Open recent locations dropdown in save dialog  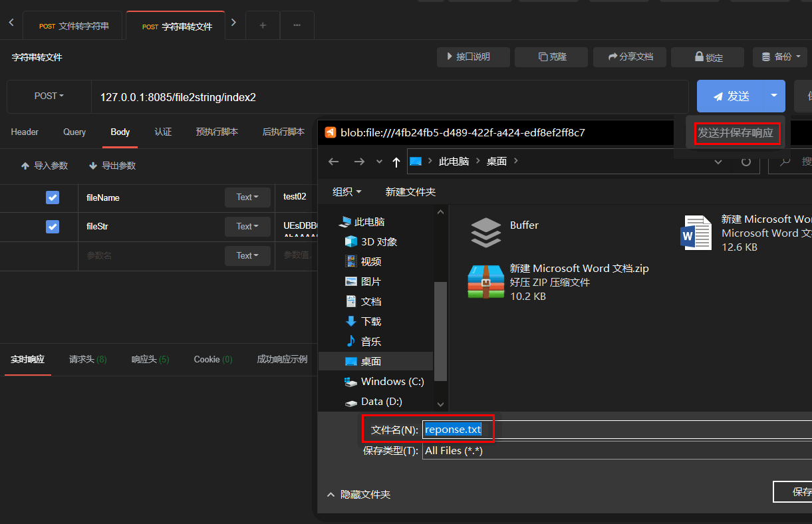[x=379, y=162]
